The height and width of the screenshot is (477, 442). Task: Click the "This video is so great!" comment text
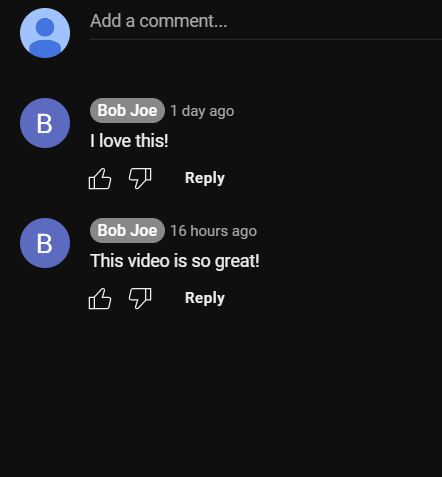(x=175, y=261)
